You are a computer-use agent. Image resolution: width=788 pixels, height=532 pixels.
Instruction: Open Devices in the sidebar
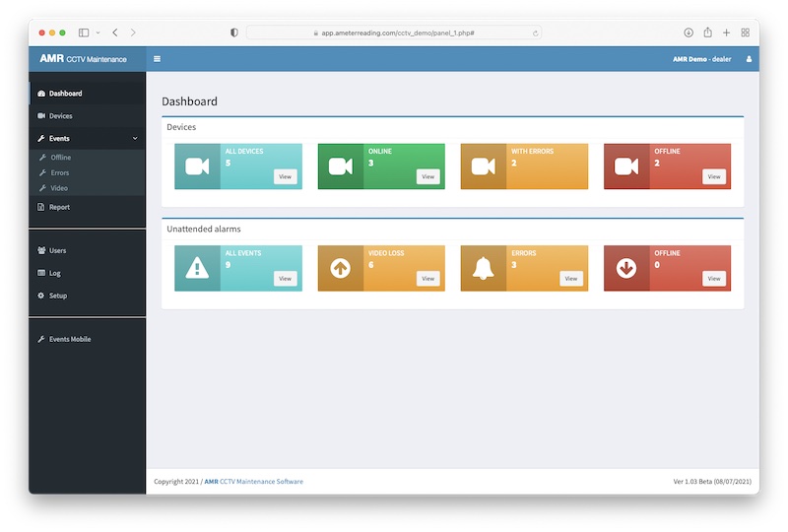coord(60,116)
